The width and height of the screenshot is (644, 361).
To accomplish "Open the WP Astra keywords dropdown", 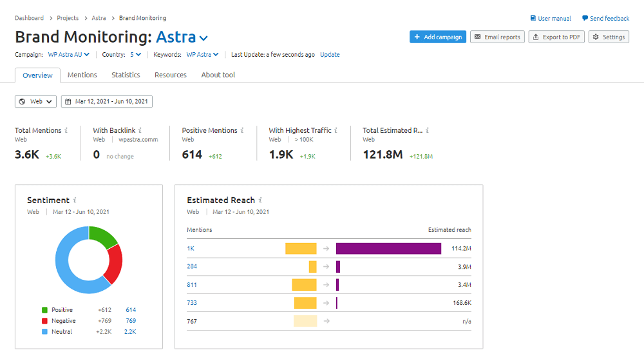I will click(x=202, y=54).
